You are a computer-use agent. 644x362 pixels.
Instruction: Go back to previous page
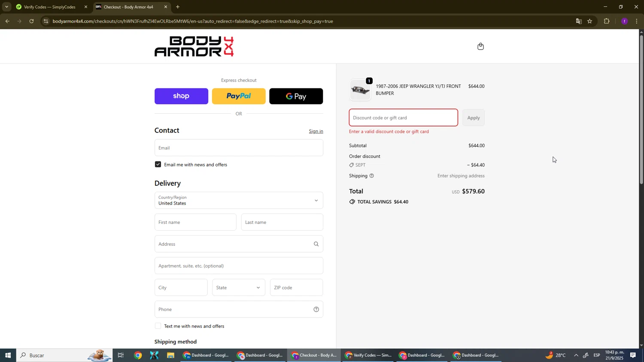[7, 21]
